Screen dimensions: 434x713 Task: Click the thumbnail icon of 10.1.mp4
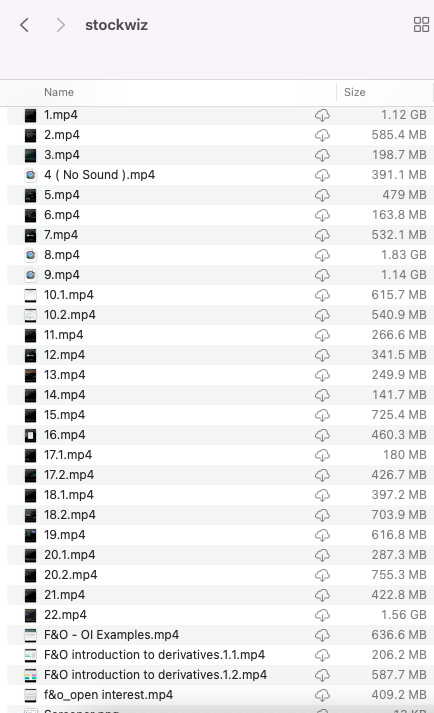(x=30, y=295)
